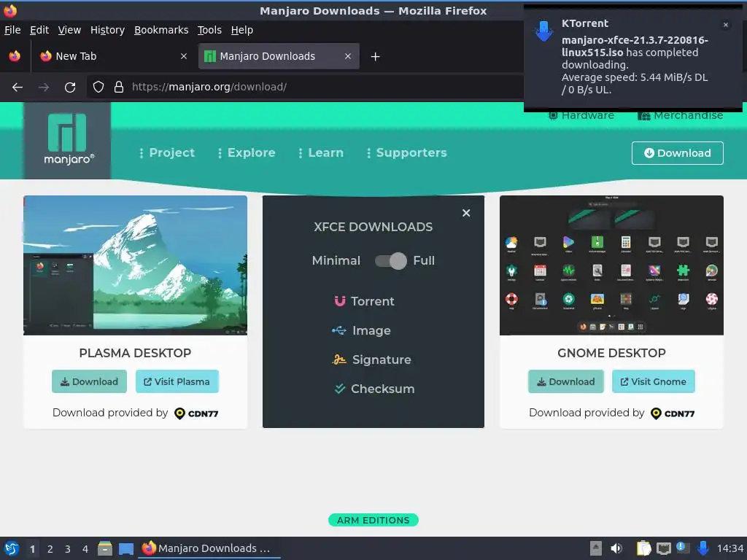Click the show desktop taskbar icon
The height and width of the screenshot is (560, 747).
pyautogui.click(x=126, y=548)
